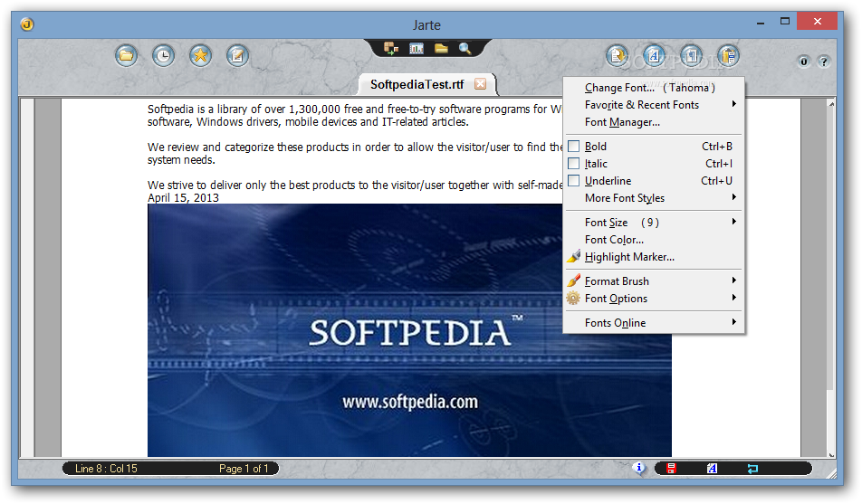
Task: Select the Fonts Online menu label
Action: (615, 323)
